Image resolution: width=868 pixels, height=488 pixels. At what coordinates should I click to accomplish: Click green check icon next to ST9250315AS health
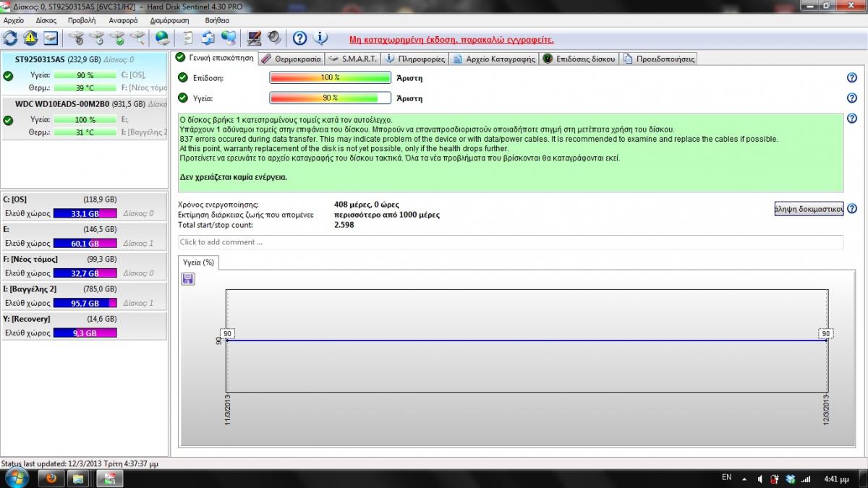(x=8, y=75)
